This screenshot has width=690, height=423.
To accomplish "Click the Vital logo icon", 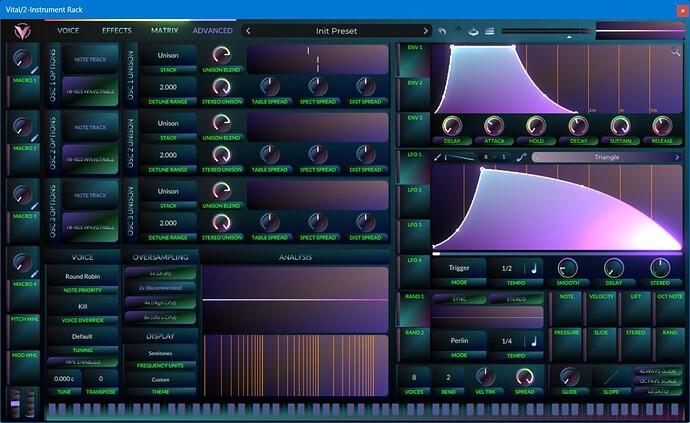I will pyautogui.click(x=22, y=31).
